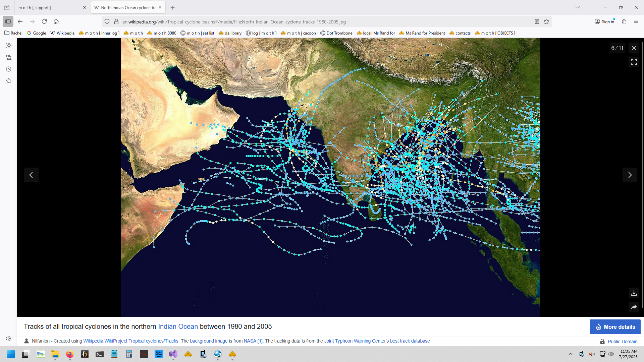
Task: Go to next image in gallery
Action: 630,175
